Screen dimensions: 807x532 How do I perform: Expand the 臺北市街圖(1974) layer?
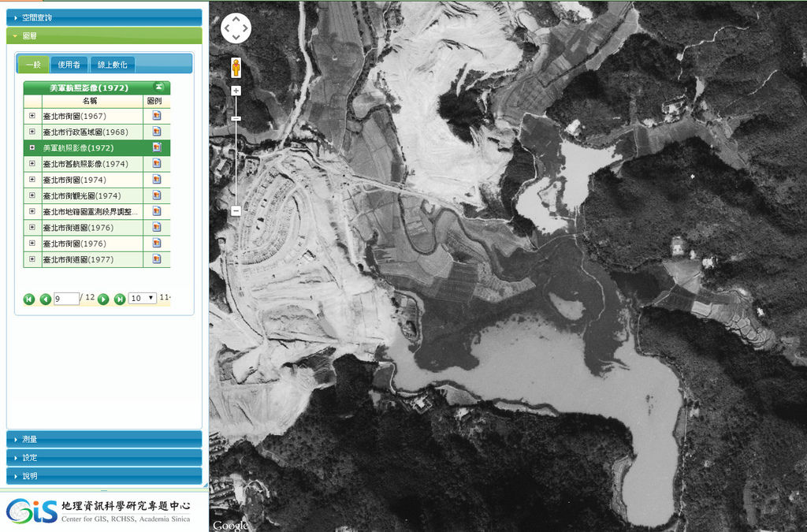tap(32, 180)
